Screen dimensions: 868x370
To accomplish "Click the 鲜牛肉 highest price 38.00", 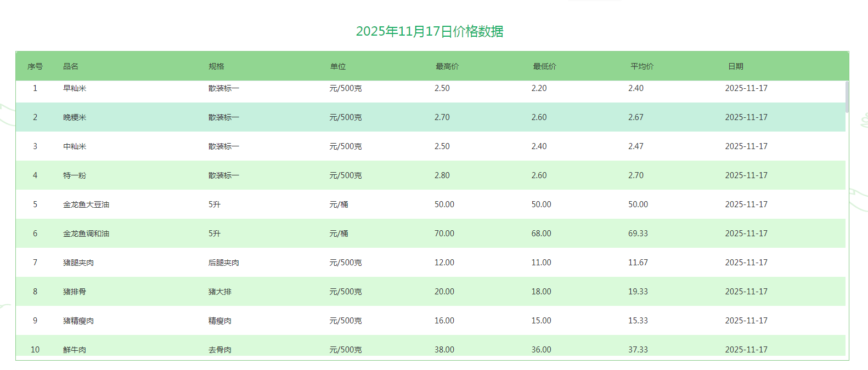I will point(444,350).
